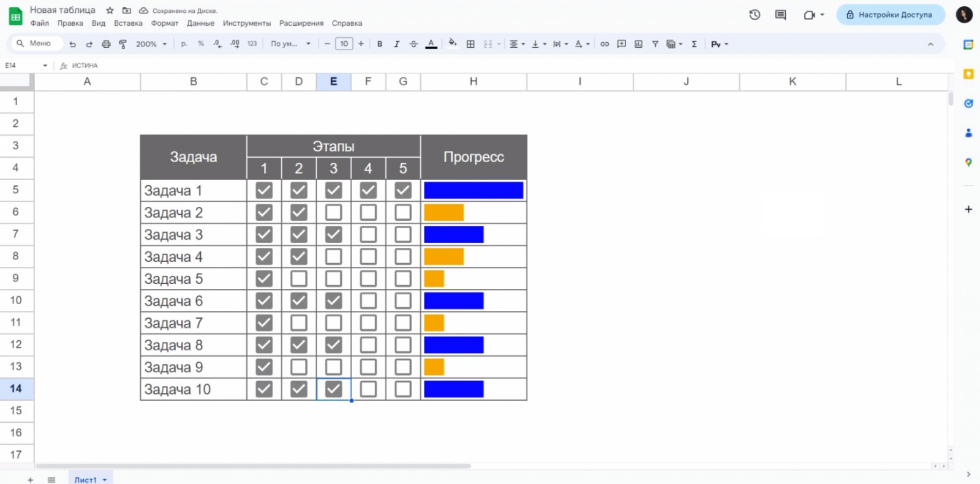Add a new sheet with the plus button

(x=31, y=480)
